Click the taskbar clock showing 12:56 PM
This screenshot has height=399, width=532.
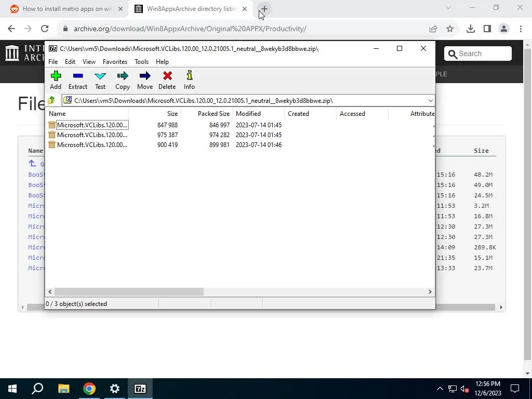(487, 389)
